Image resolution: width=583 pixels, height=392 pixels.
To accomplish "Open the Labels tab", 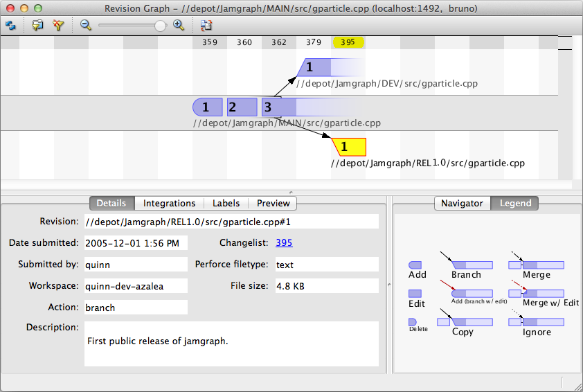I will (x=226, y=203).
